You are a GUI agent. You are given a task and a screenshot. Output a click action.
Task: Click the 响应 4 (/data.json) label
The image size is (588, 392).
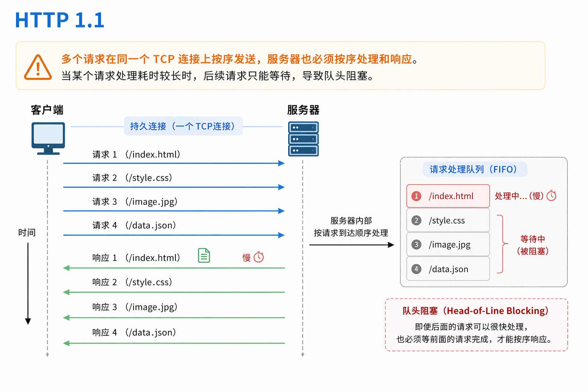134,332
